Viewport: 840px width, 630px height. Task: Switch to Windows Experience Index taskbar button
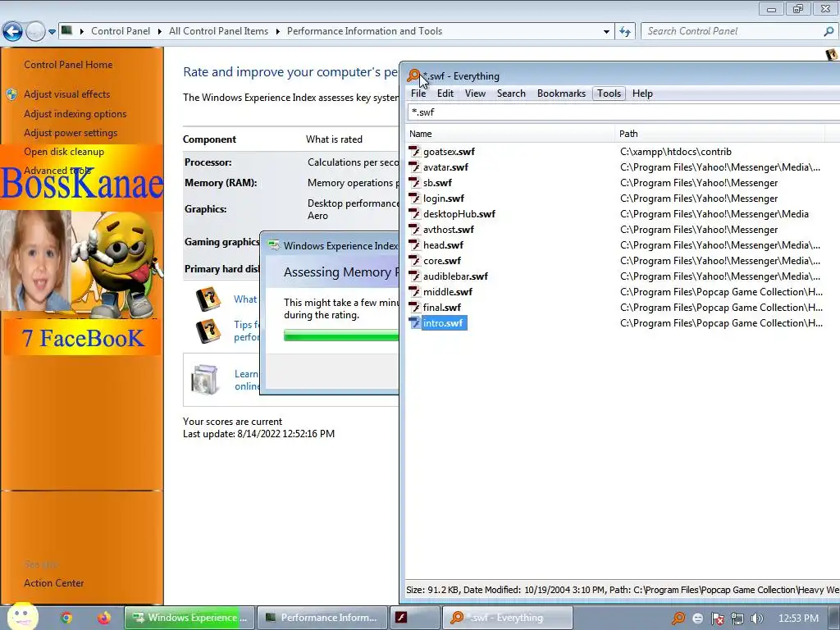click(x=189, y=618)
